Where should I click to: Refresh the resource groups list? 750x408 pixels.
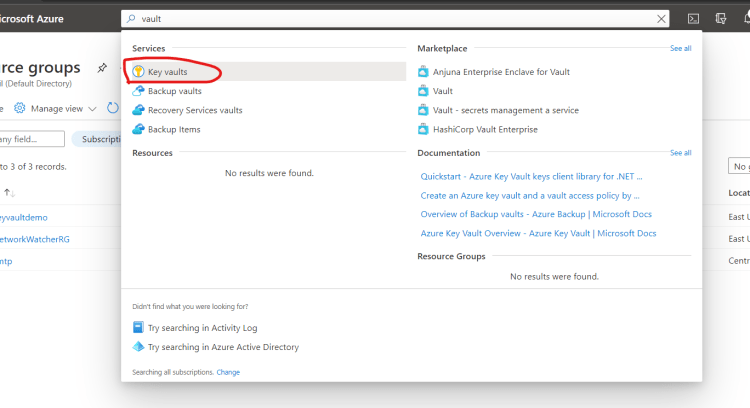coord(112,108)
